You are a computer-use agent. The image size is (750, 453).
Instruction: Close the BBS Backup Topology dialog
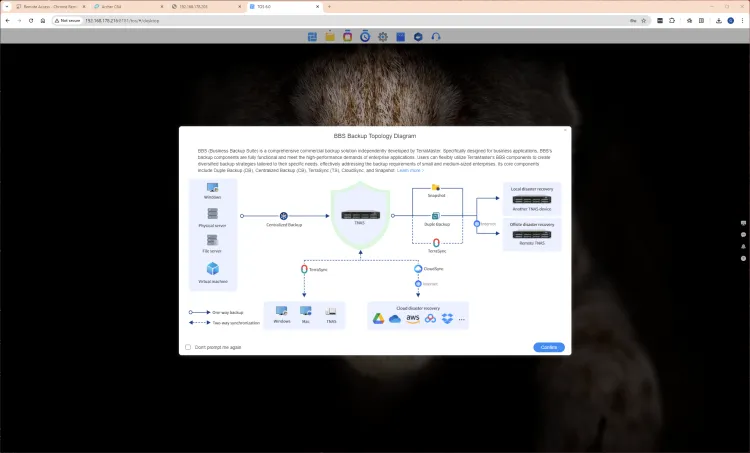tap(565, 130)
